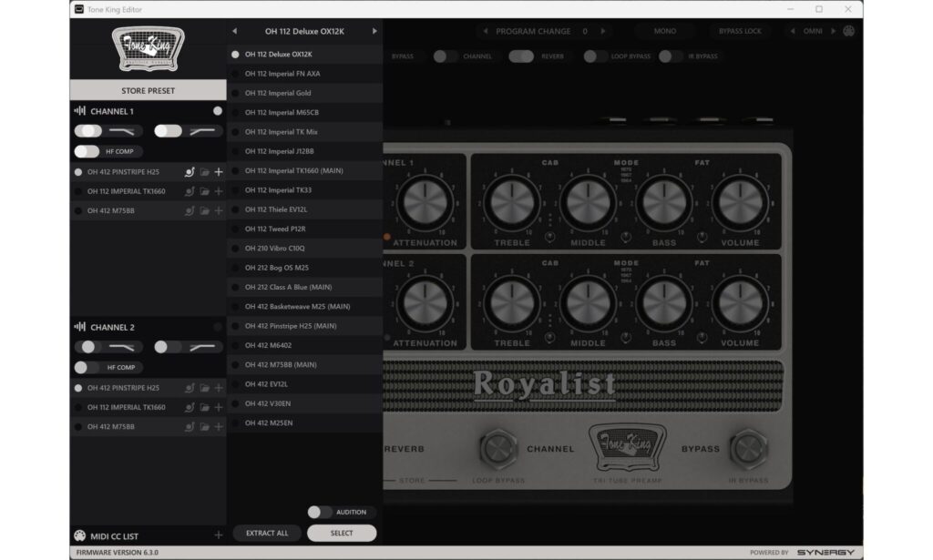Click the STORE PRESET button
Viewport: 933px width, 560px height.
(149, 90)
